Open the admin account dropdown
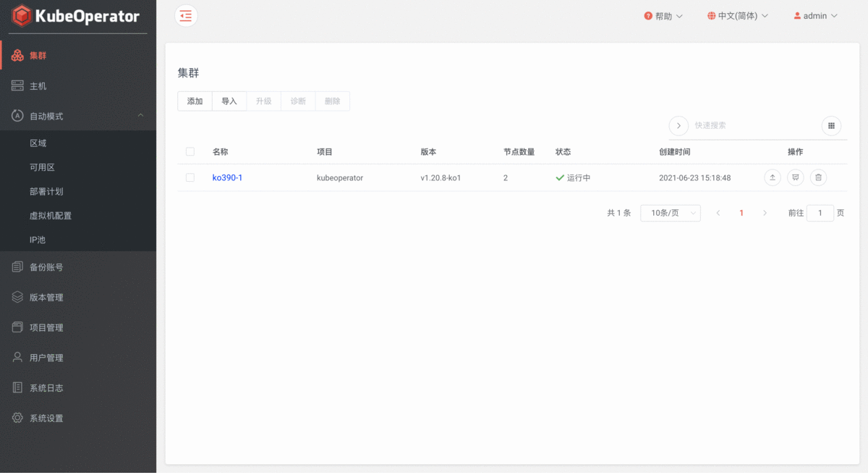Image resolution: width=868 pixels, height=475 pixels. coord(815,16)
